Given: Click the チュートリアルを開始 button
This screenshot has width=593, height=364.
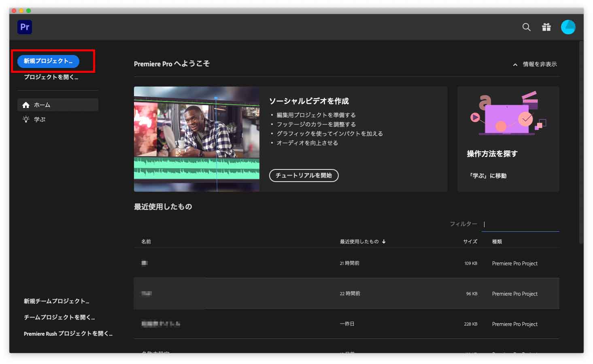Looking at the screenshot, I should pyautogui.click(x=304, y=176).
